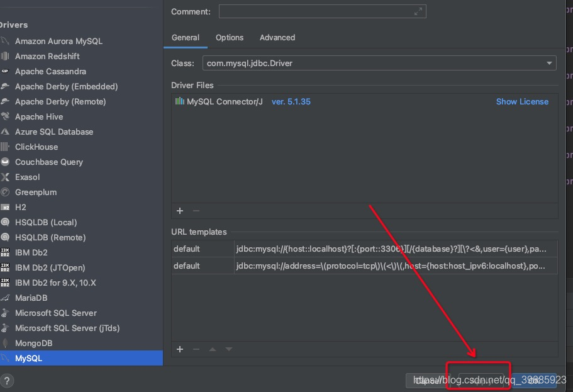Open the help question mark button
Viewport: 573px width, 392px height.
(6, 381)
